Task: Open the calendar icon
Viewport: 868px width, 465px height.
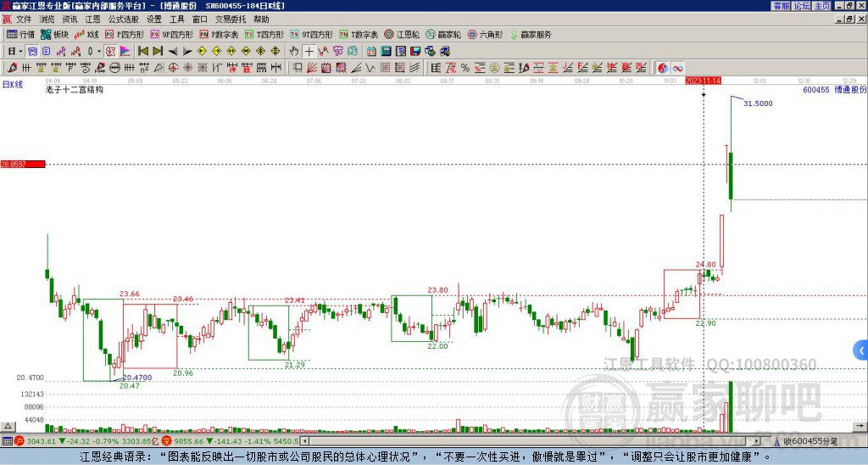Action: pyautogui.click(x=371, y=51)
